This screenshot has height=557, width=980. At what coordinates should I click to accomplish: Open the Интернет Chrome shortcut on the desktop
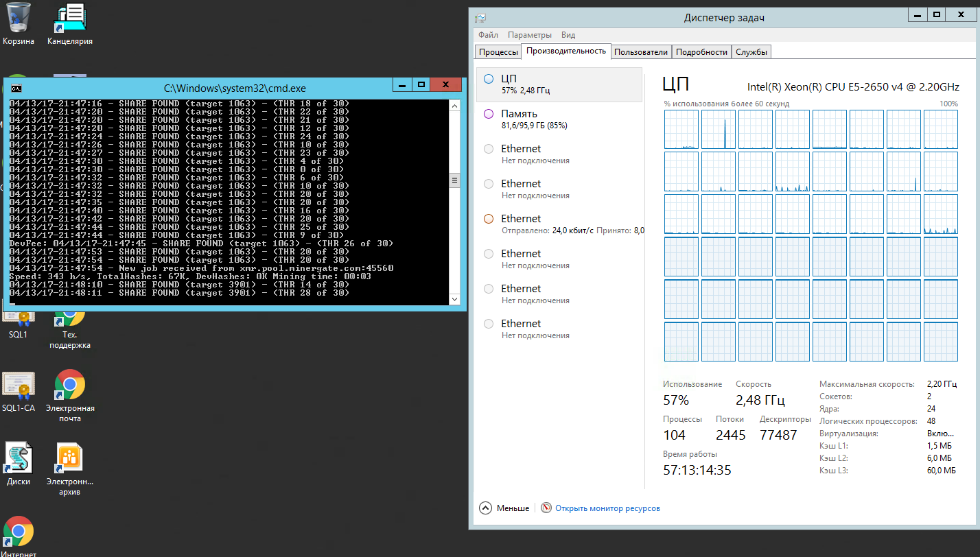[x=19, y=536]
